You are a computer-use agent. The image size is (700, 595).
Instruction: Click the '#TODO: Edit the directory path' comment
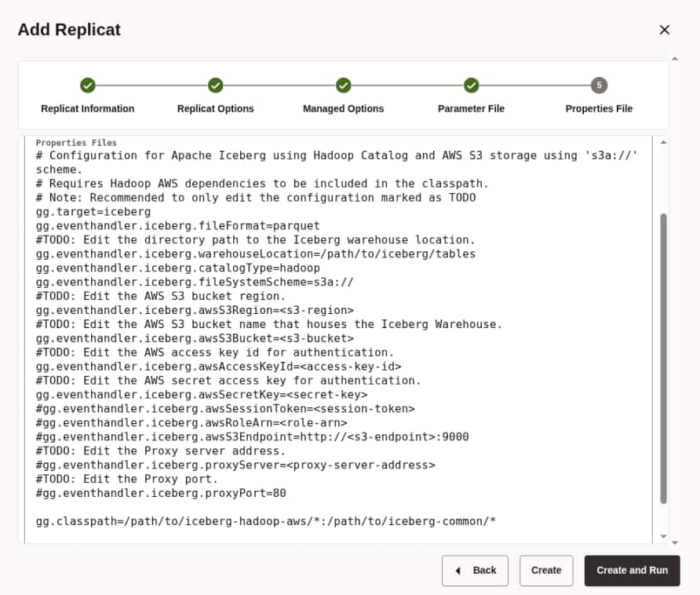[256, 240]
